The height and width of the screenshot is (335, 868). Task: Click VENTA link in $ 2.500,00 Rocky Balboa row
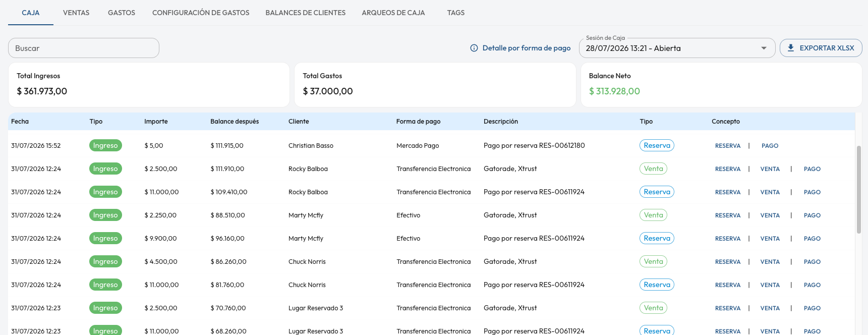point(770,169)
